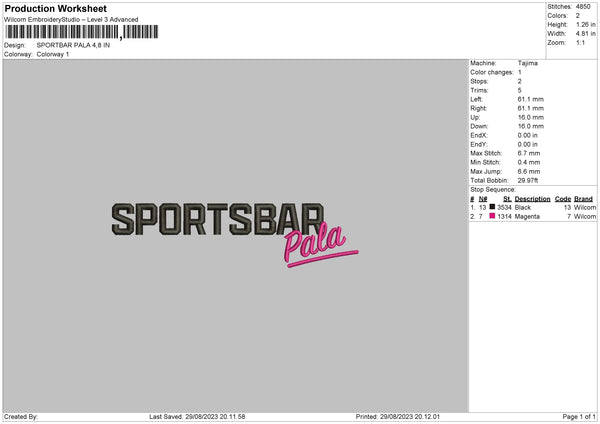This screenshot has width=600, height=424.
Task: Select the Right value "61.1 mm"
Action: pyautogui.click(x=531, y=108)
